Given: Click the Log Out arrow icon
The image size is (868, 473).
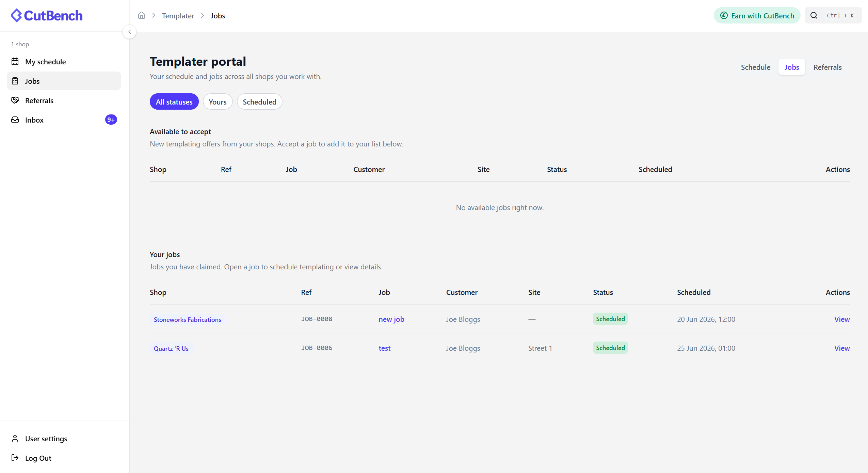Looking at the screenshot, I should (x=15, y=458).
